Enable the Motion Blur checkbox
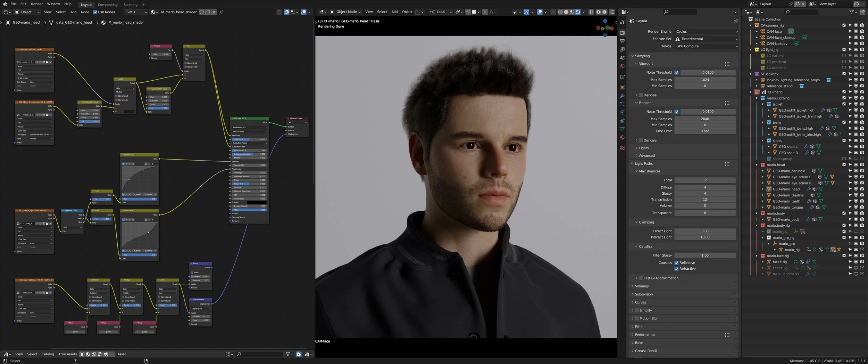868x364 pixels. click(637, 318)
